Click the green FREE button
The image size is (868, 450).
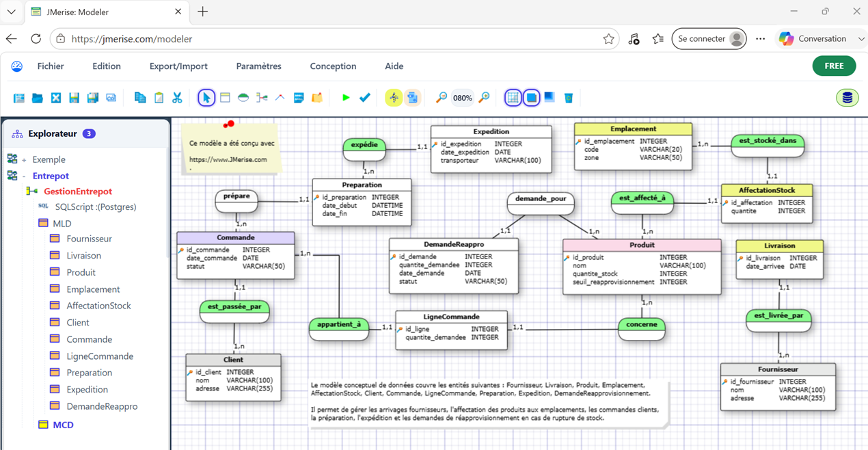[834, 66]
